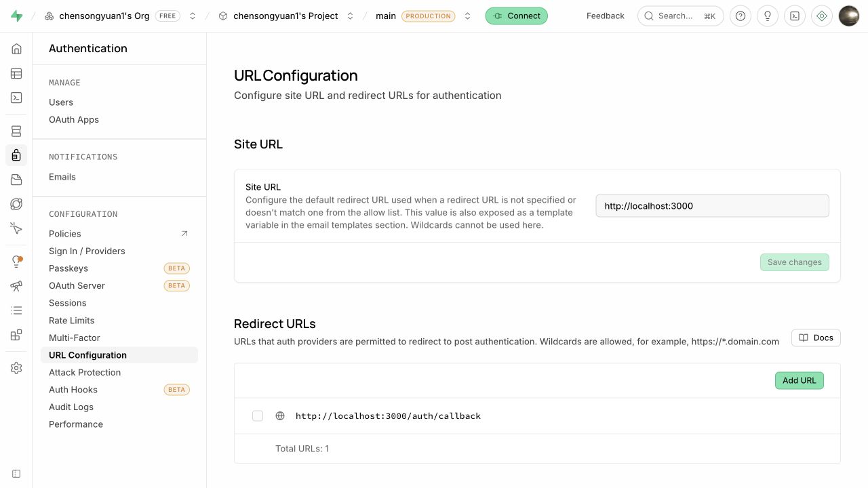
Task: Click the main branch breadcrumb
Action: point(386,16)
